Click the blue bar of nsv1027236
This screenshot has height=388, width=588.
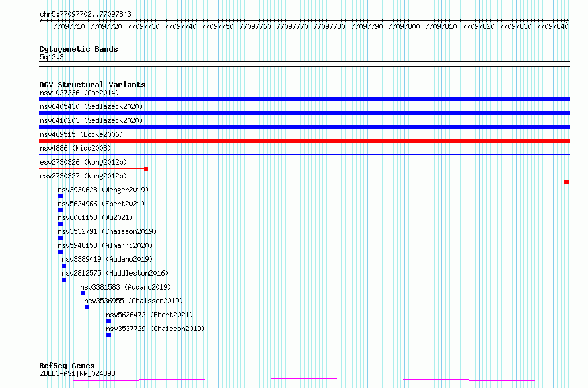304,99
